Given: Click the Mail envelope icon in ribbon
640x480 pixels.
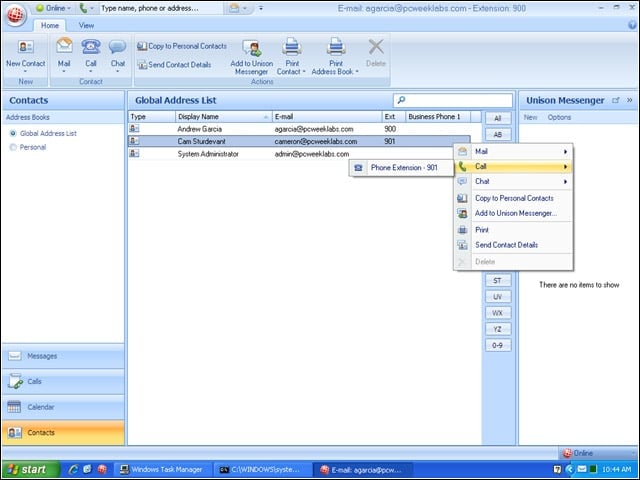Looking at the screenshot, I should pyautogui.click(x=64, y=46).
